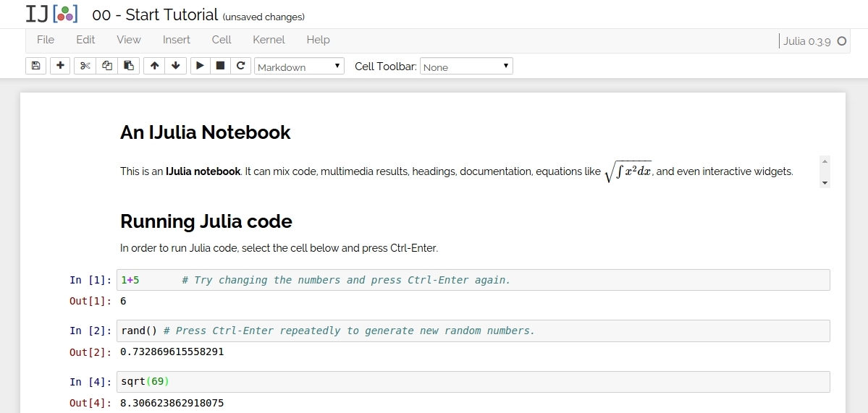
Task: Open the Insert menu
Action: (x=177, y=40)
